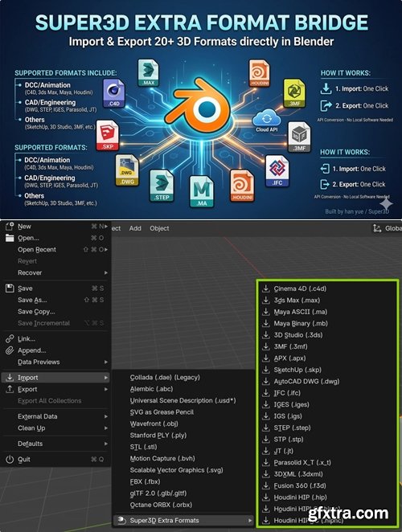Select Wavefront (.obj) import
402x532 pixels.
pyautogui.click(x=154, y=424)
